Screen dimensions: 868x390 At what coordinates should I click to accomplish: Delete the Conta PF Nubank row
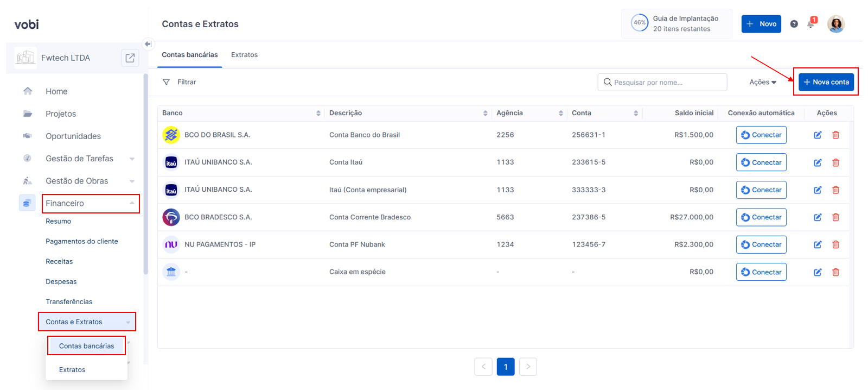click(x=836, y=245)
